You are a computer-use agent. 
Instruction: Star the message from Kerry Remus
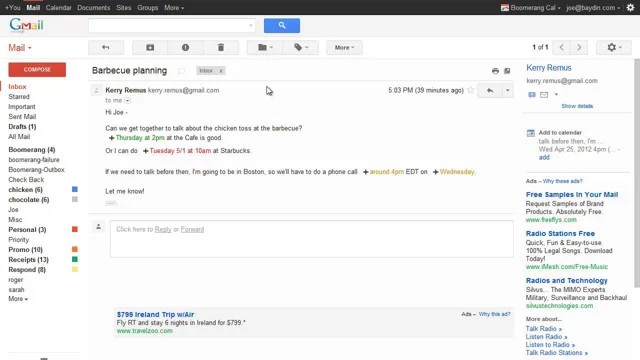[x=471, y=90]
